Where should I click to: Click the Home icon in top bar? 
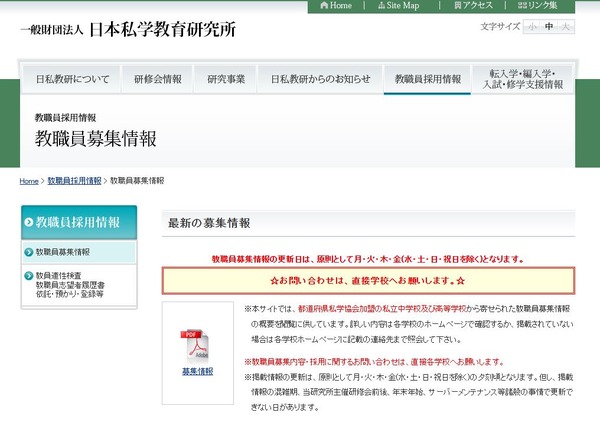(336, 6)
